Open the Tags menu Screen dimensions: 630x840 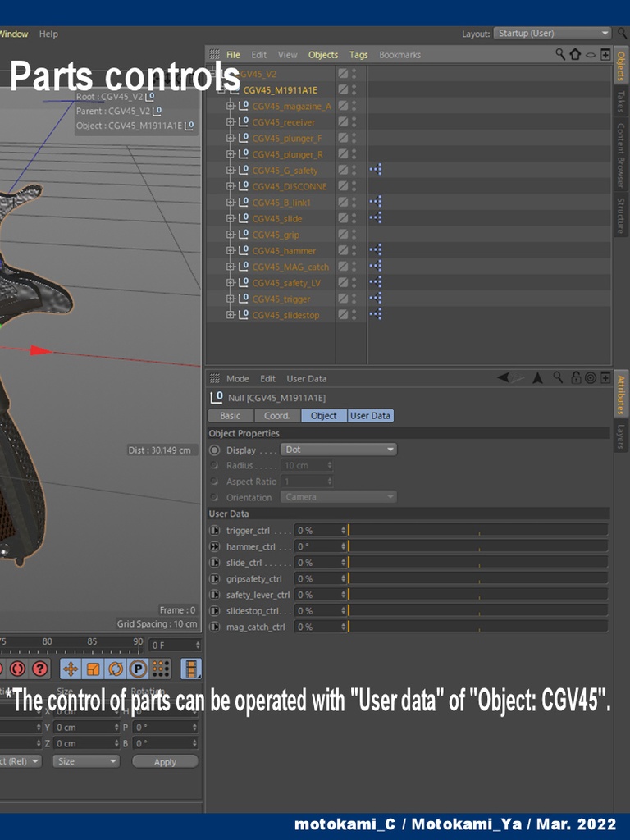tap(358, 55)
